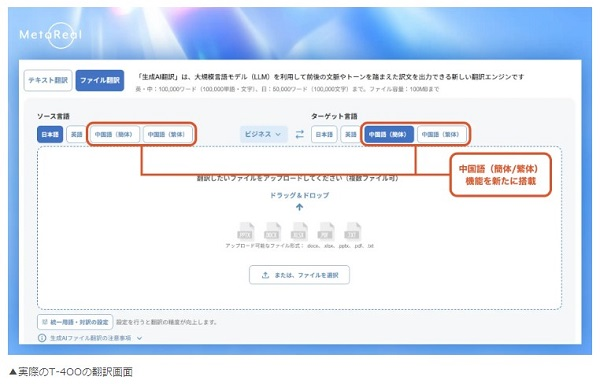
Task: Set target language to 中国語（繁体）
Action: pos(442,135)
